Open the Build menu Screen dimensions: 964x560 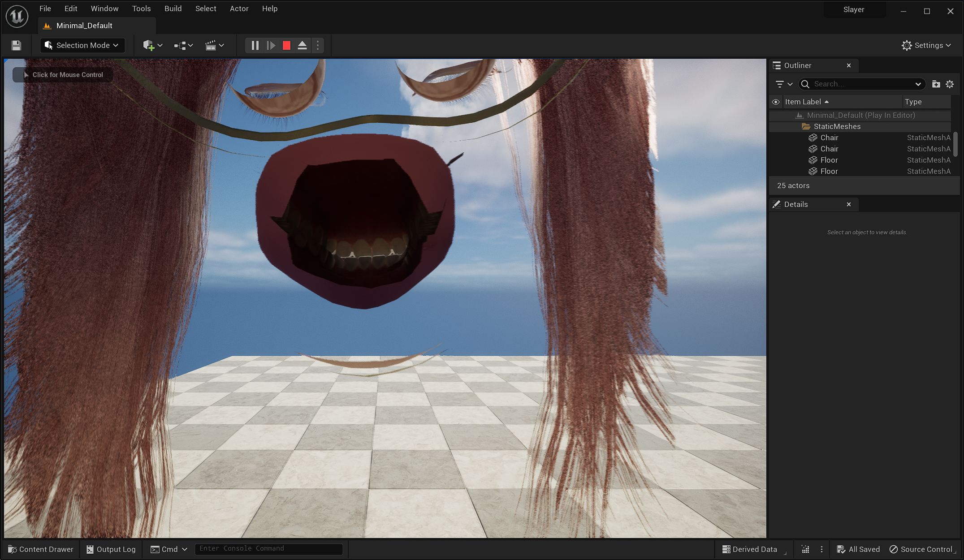click(x=173, y=9)
